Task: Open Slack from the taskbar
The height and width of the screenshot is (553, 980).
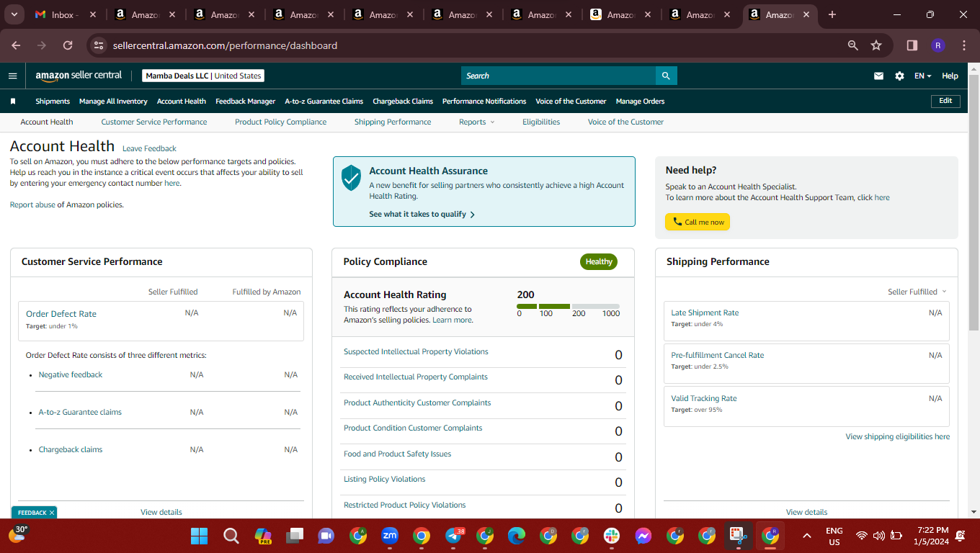Action: click(612, 536)
